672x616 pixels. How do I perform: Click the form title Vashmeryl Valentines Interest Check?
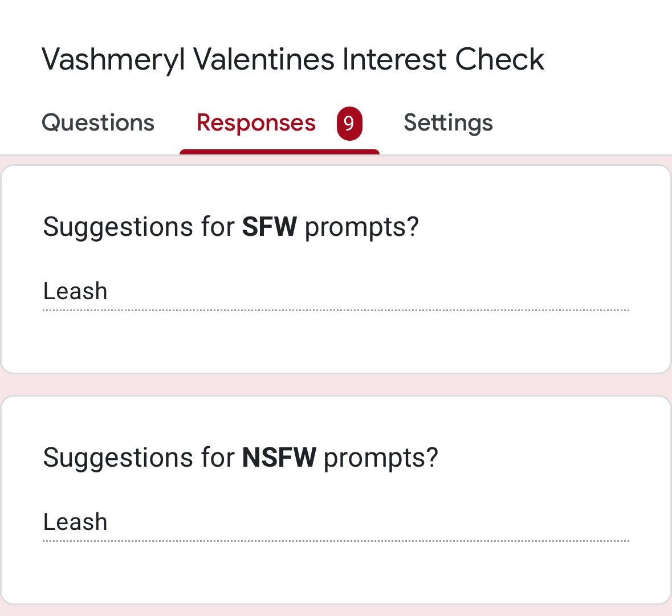[x=293, y=59]
